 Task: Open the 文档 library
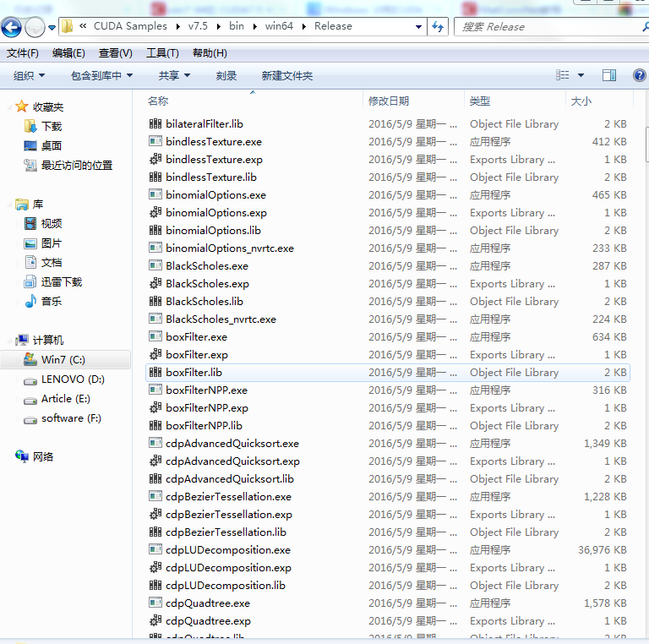pyautogui.click(x=52, y=262)
